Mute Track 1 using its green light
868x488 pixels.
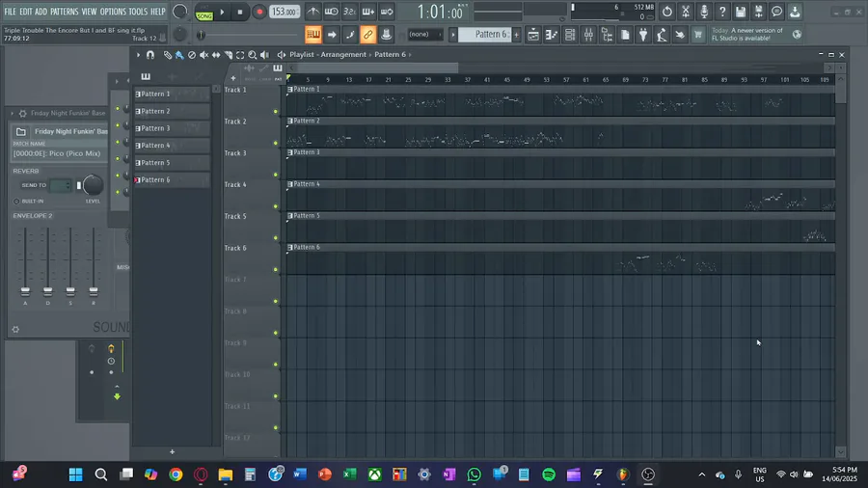pos(276,112)
